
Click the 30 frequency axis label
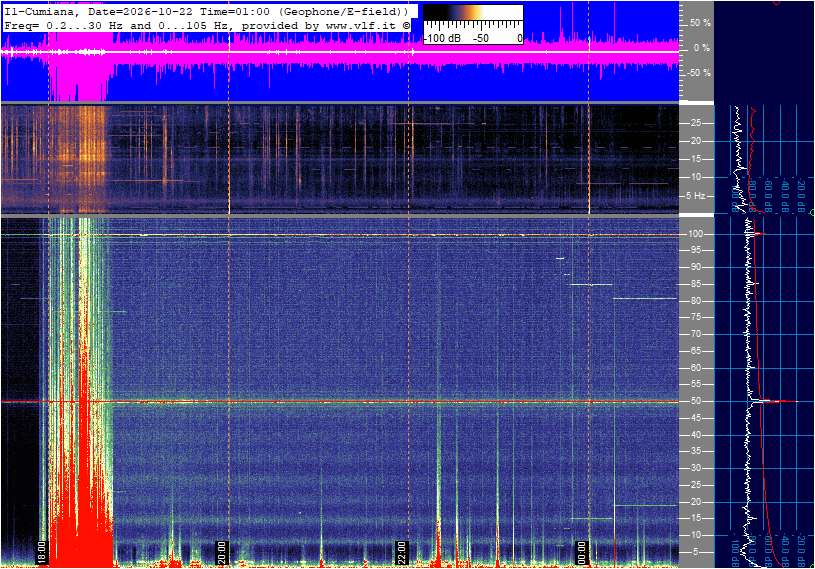click(695, 468)
